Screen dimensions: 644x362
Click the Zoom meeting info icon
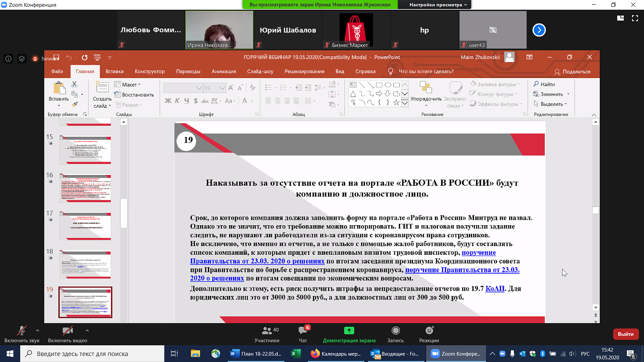click(x=8, y=59)
